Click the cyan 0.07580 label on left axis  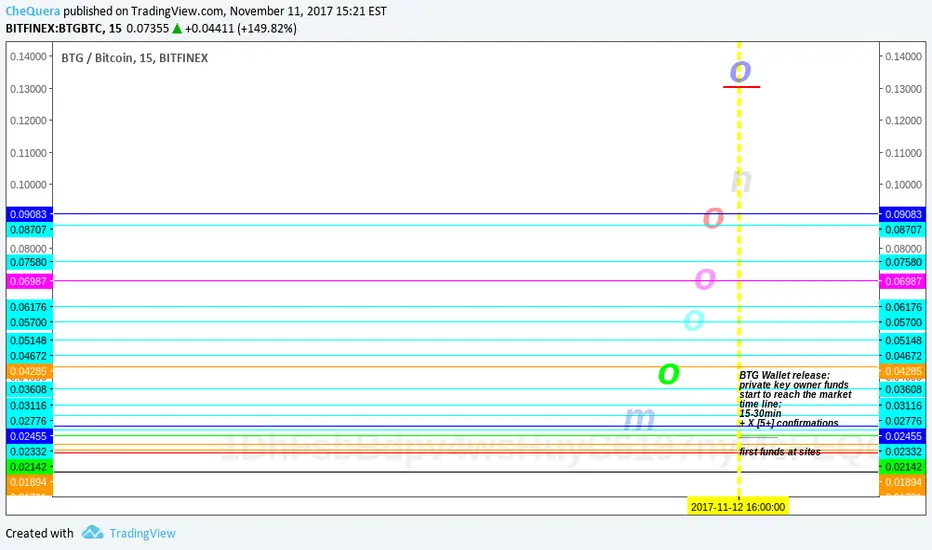click(29, 262)
